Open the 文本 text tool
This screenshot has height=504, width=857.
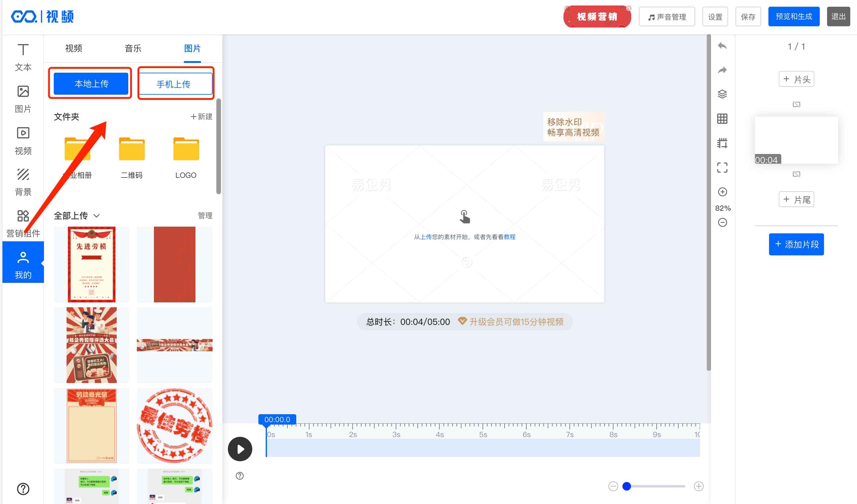pyautogui.click(x=23, y=57)
